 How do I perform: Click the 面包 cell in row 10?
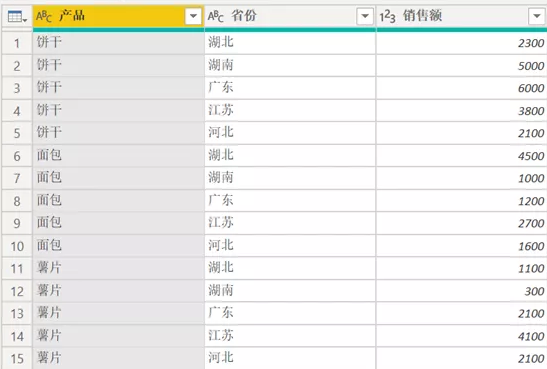coord(118,246)
